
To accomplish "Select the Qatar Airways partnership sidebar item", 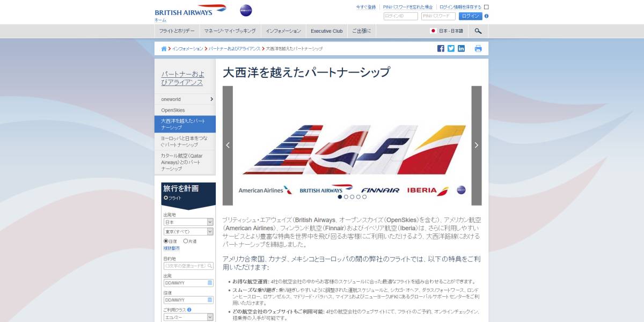I will 185,162.
